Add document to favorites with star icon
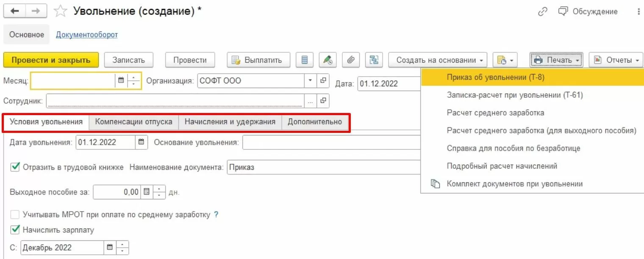Screen dimensions: 644x259 pyautogui.click(x=60, y=12)
